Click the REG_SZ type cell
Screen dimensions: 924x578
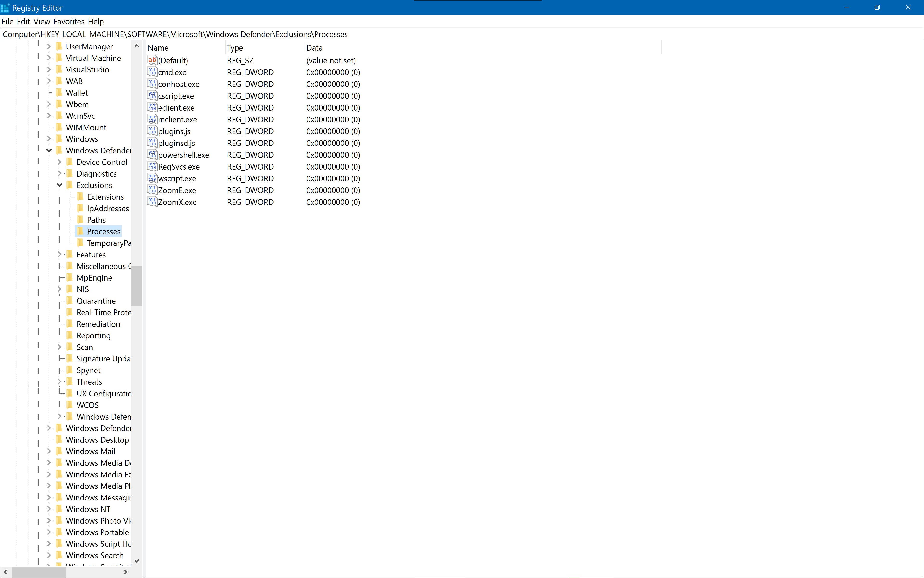pyautogui.click(x=240, y=60)
